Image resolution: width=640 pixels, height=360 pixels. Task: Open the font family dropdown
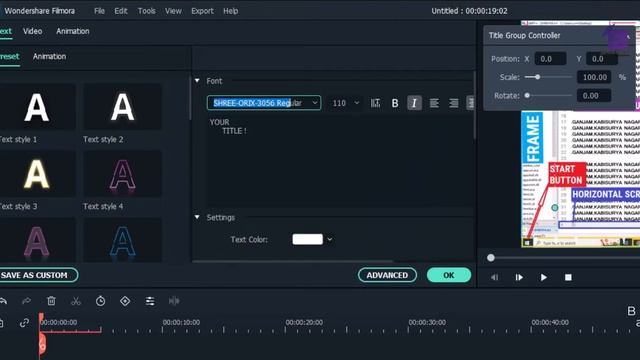point(315,103)
